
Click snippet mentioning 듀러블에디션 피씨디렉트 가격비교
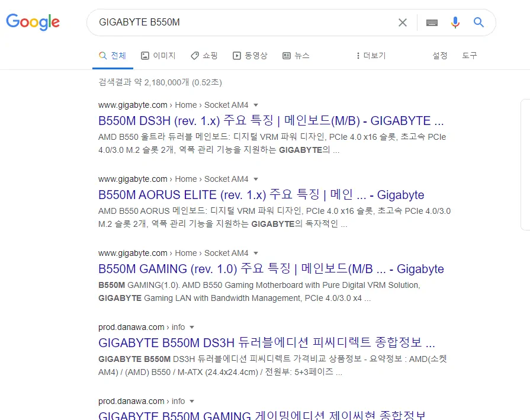[272, 366]
